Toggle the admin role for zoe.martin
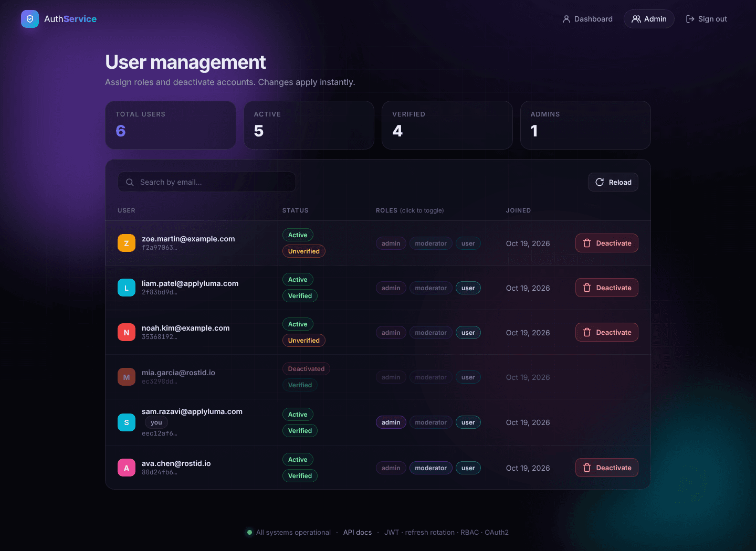Screen dimensions: 756x551 [x=391, y=243]
